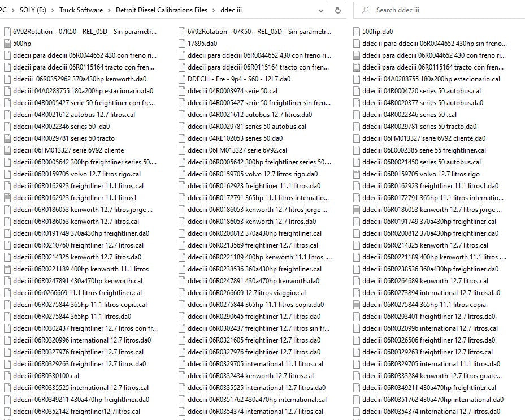
Task: Go to Detroit Diesel Calibrations Files breadcrumb
Action: click(x=161, y=10)
